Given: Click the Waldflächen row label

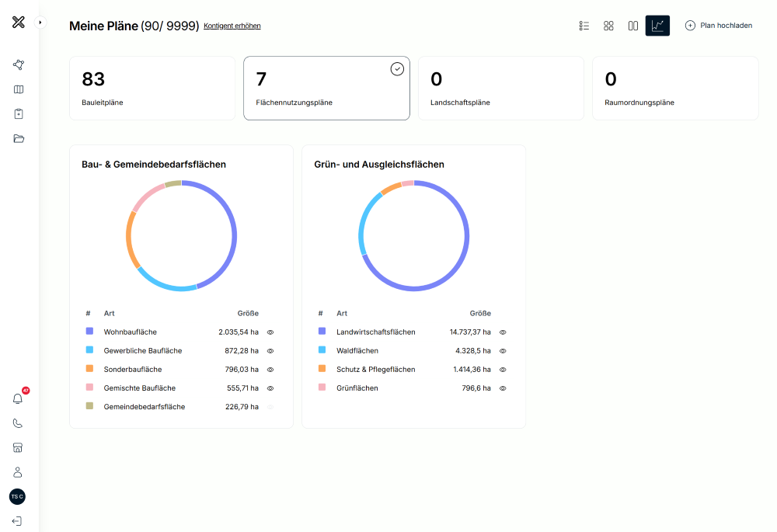Looking at the screenshot, I should (357, 351).
